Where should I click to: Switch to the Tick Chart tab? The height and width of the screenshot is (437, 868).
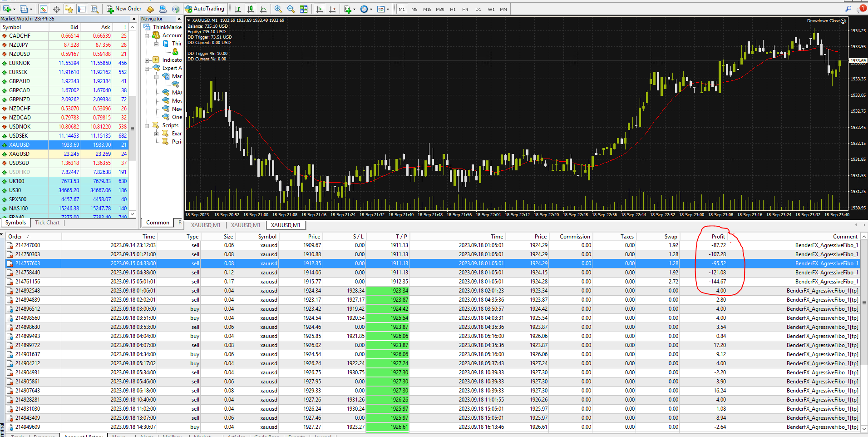click(x=47, y=223)
